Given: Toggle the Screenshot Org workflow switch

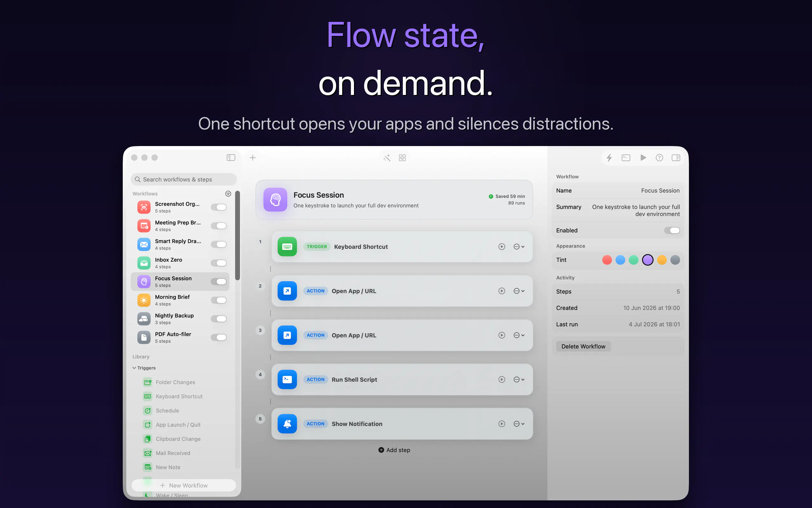Looking at the screenshot, I should point(219,207).
